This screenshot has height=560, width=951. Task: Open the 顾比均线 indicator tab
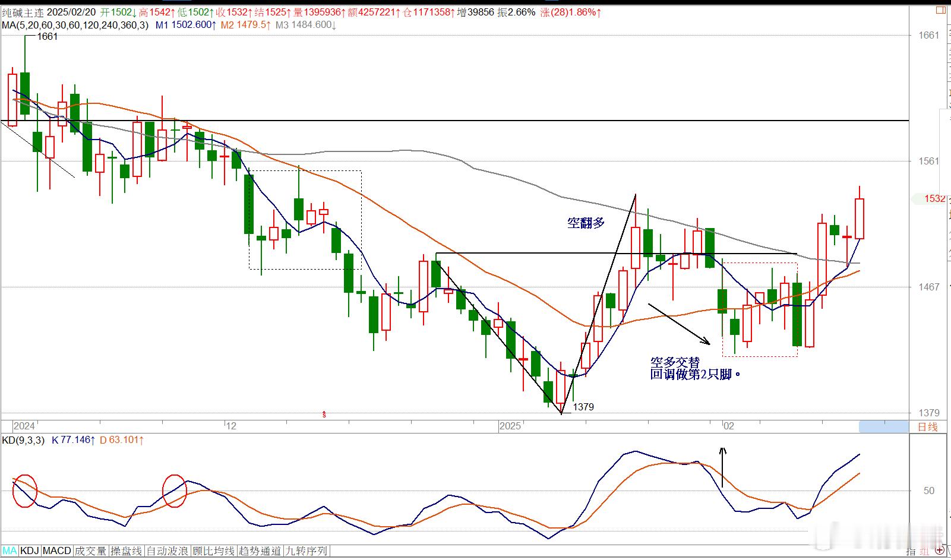[214, 551]
